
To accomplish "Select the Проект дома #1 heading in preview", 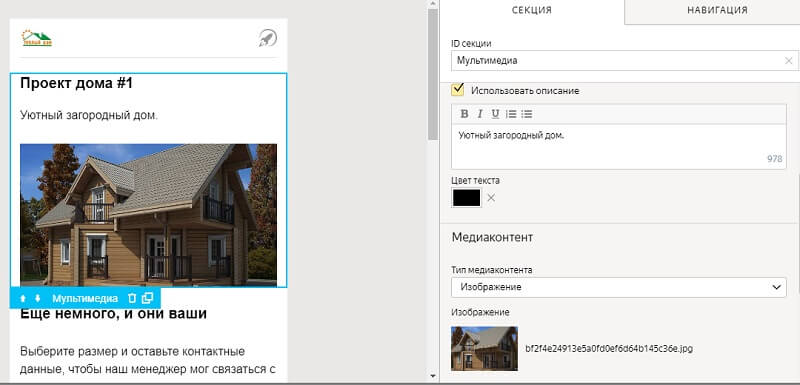I will [x=77, y=83].
